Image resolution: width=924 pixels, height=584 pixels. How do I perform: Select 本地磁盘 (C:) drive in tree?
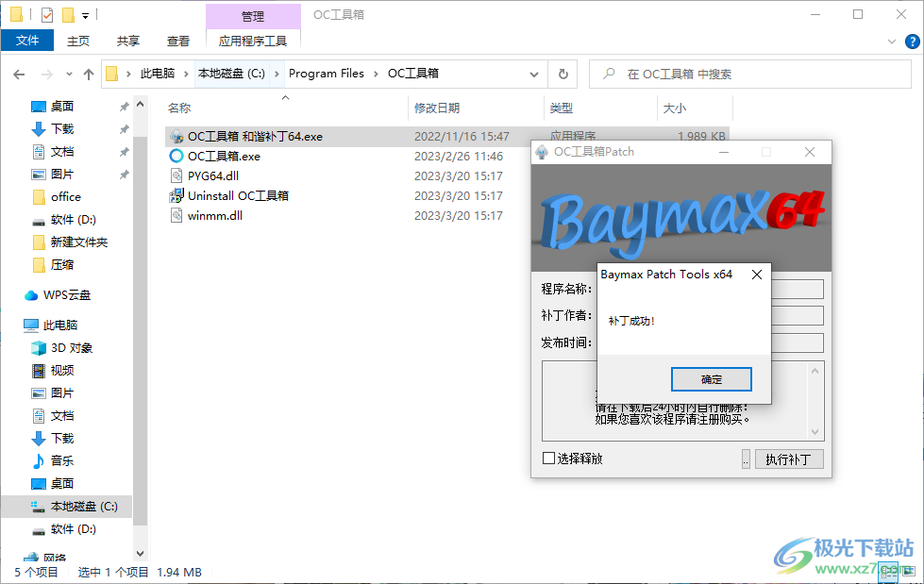(84, 507)
